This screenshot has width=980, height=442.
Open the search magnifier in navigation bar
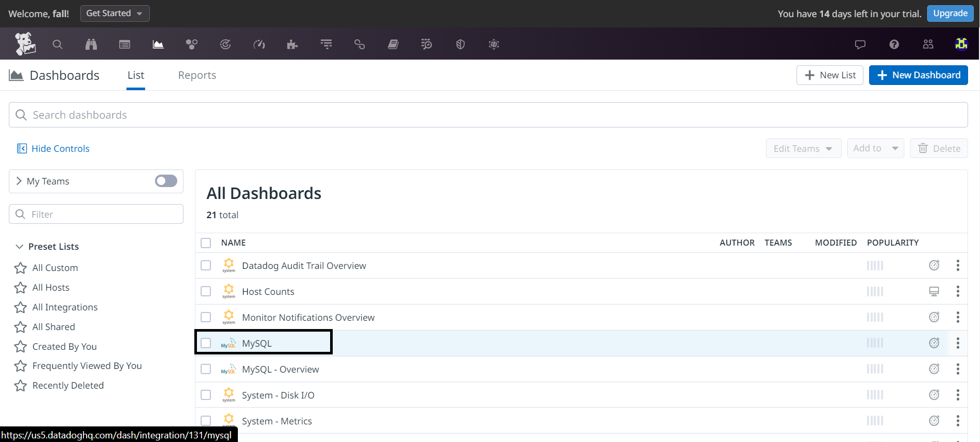(58, 45)
